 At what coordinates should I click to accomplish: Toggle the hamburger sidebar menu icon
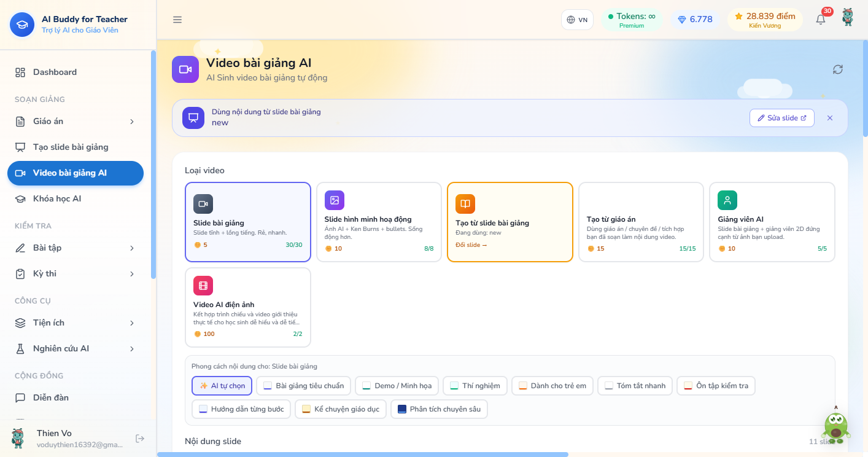coord(177,20)
